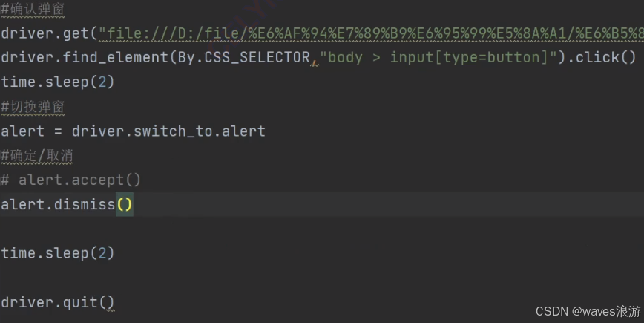Click the comment #确定/取消
The image size is (644, 323).
coord(37,156)
